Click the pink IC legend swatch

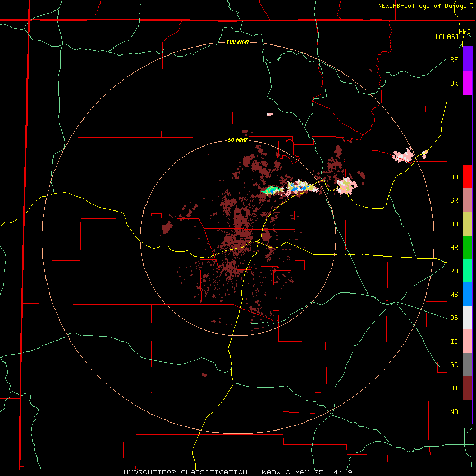(467, 341)
